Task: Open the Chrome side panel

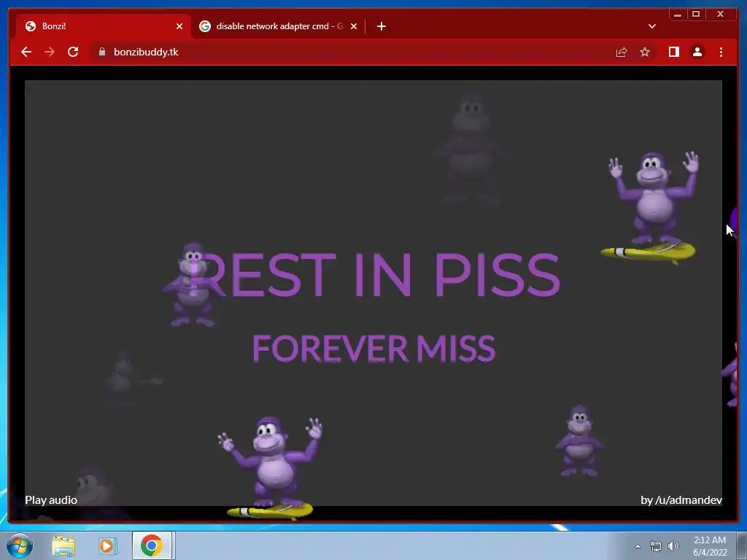Action: 673,52
